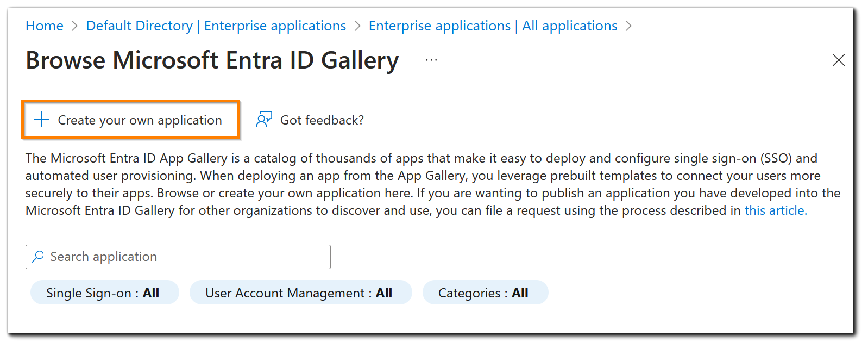868x348 pixels.
Task: Close the Browse Microsoft Entra ID Gallery pane
Action: [839, 60]
